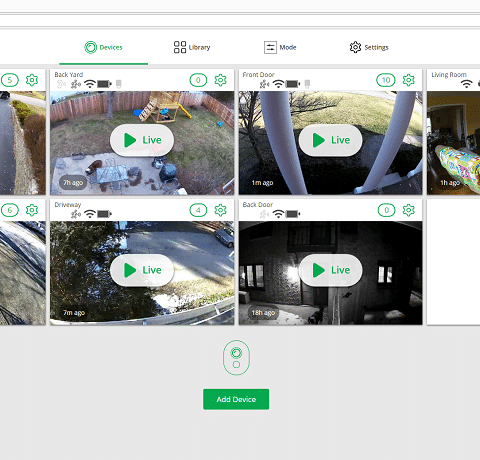Click the camera icon above Add Device

[236, 358]
